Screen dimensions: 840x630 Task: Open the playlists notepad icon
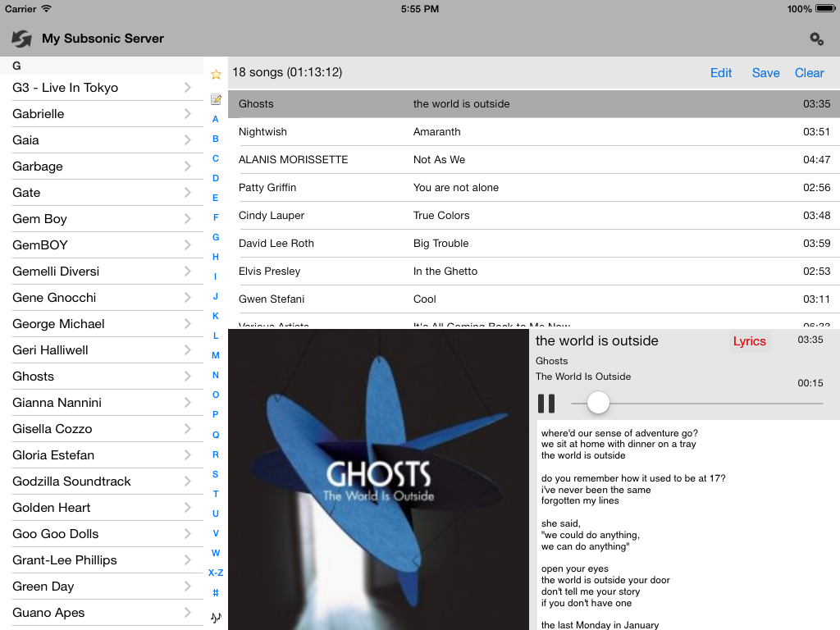click(x=216, y=99)
